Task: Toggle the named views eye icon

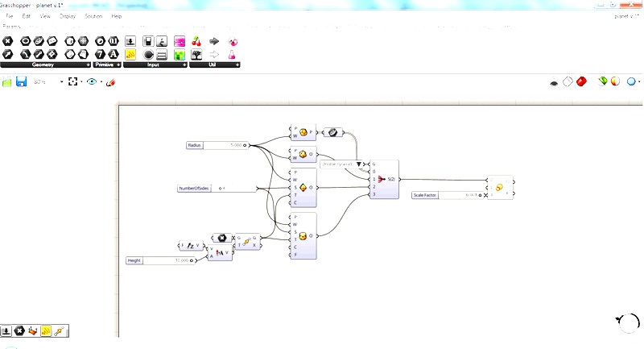Action: (92, 81)
